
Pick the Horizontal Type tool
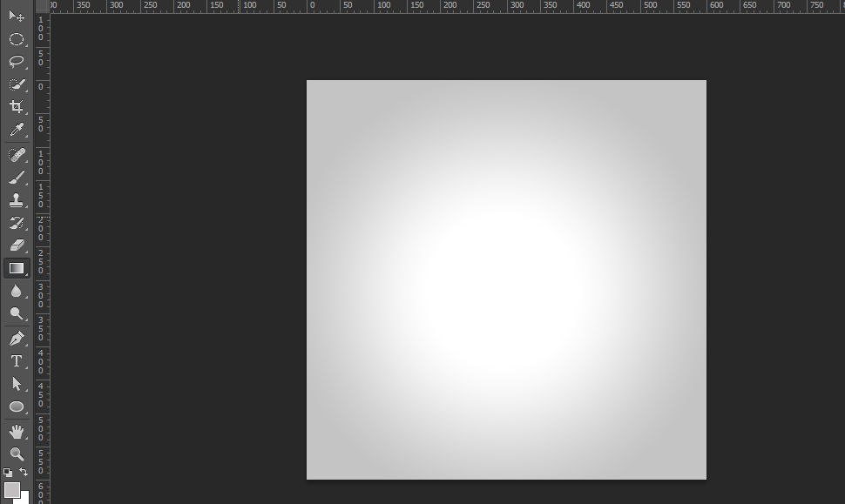tap(16, 361)
